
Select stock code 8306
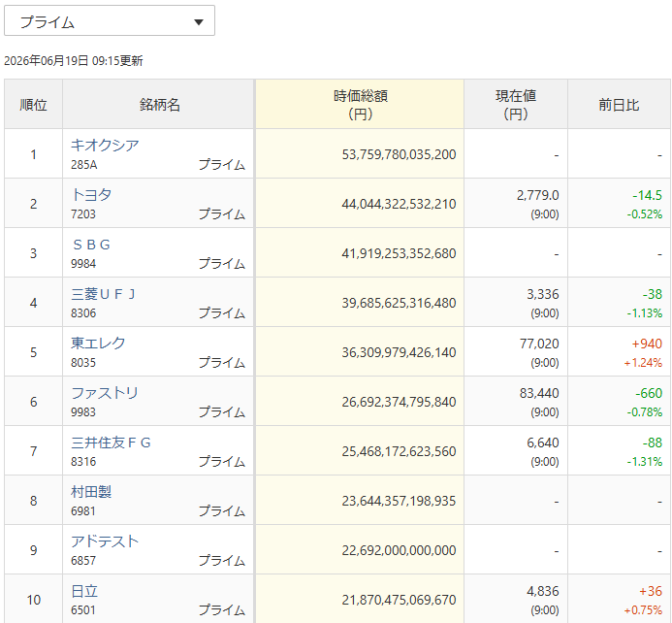pyautogui.click(x=83, y=313)
